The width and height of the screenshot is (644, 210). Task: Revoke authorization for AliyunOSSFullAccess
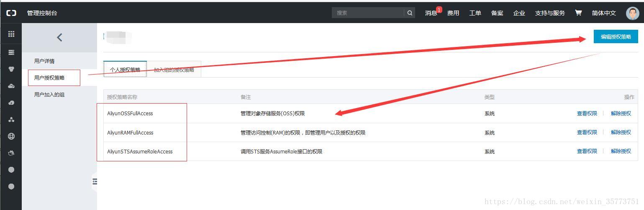(621, 113)
